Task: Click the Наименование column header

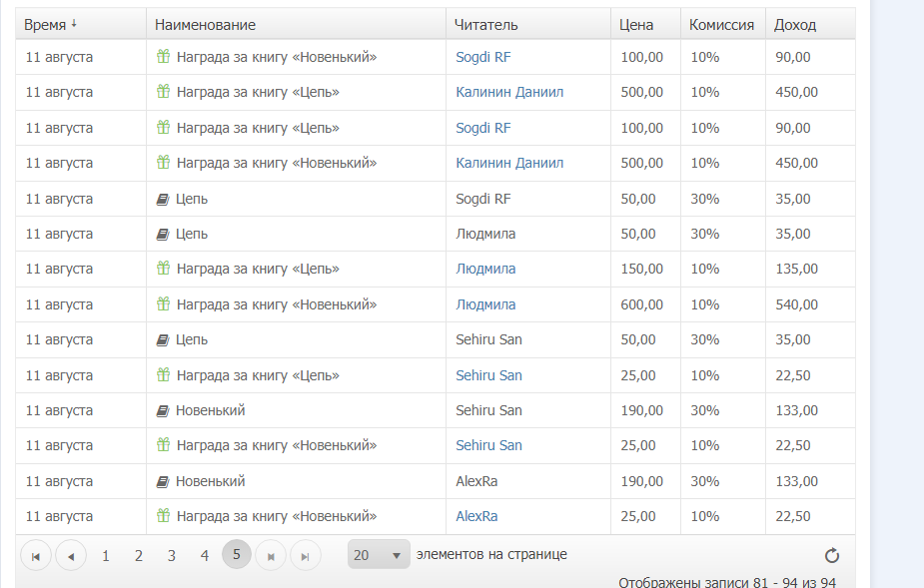Action: (x=205, y=24)
